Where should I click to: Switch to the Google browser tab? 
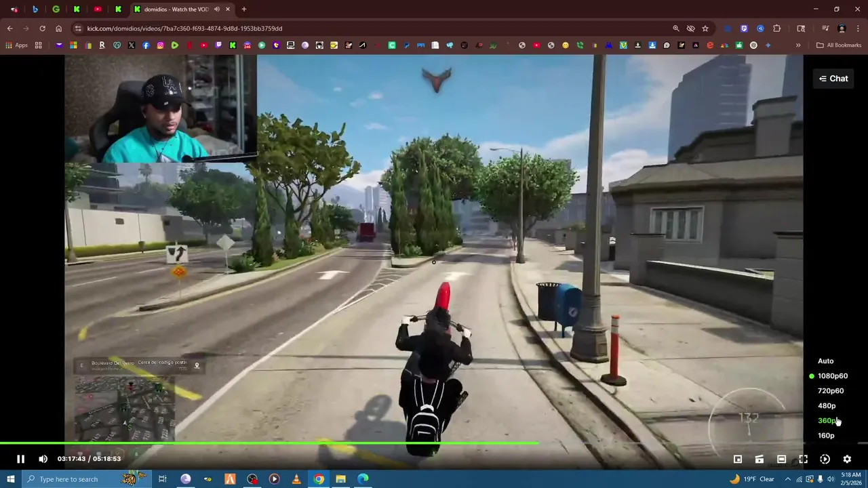coord(56,9)
